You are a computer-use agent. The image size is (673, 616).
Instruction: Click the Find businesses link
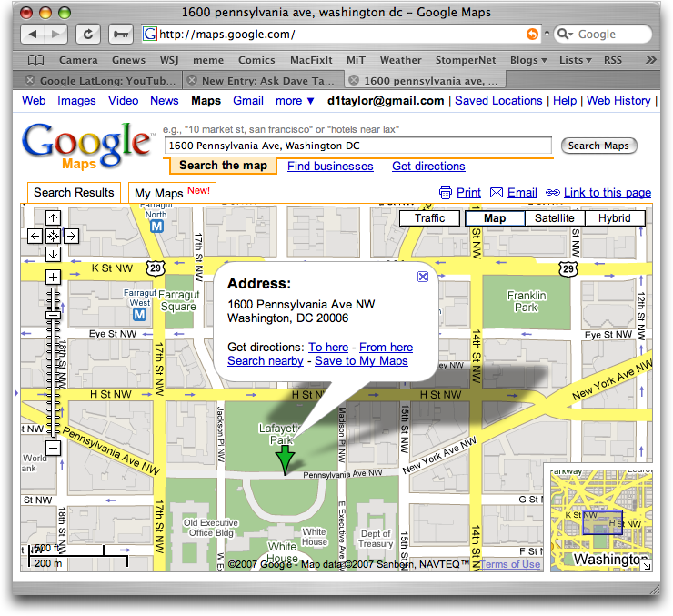coord(330,167)
